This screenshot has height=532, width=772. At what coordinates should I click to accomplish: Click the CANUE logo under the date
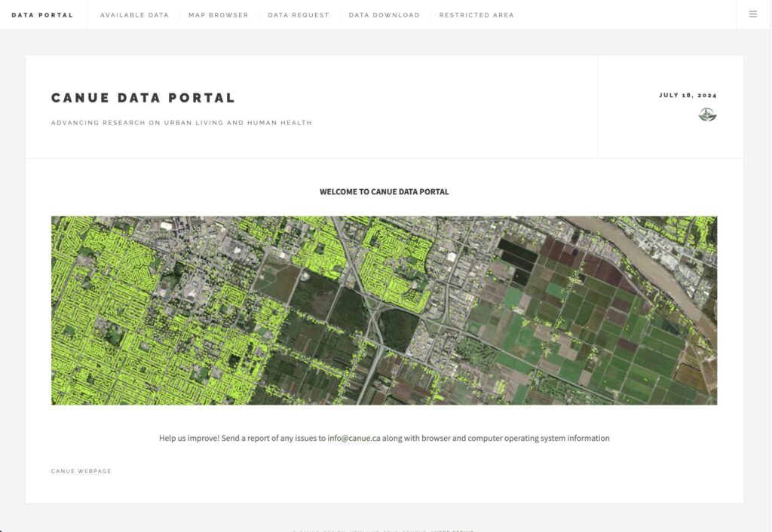(707, 115)
